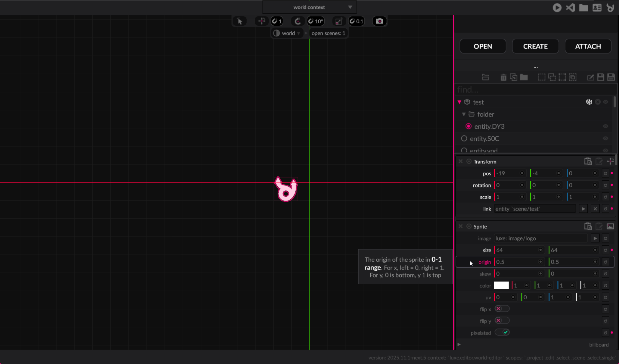Toggle the flip x switch

click(502, 309)
